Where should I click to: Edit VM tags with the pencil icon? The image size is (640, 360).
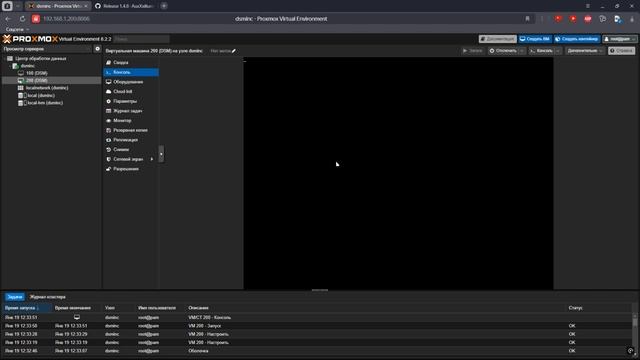233,51
